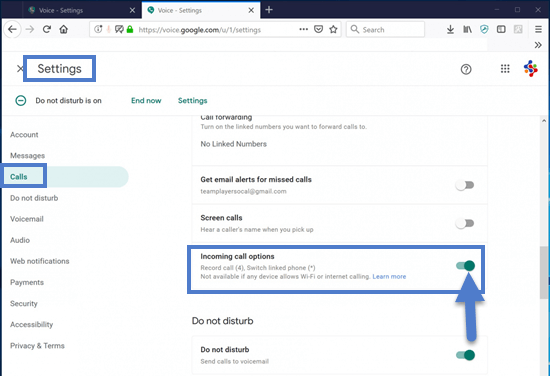Open Learn more about incoming call options
The image size is (550, 376).
(389, 276)
